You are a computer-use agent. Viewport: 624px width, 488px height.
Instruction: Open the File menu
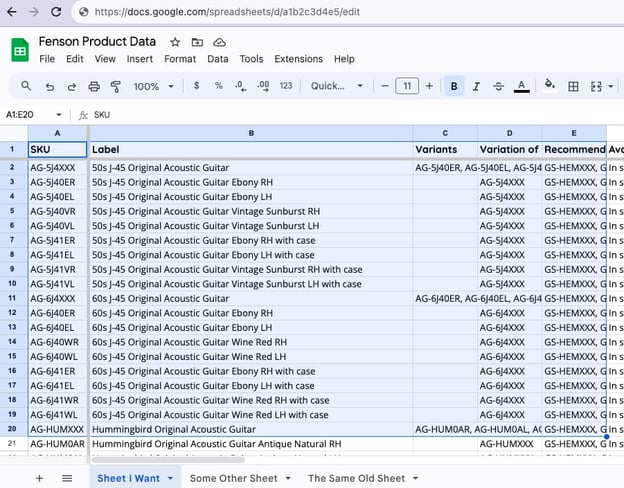[x=47, y=59]
